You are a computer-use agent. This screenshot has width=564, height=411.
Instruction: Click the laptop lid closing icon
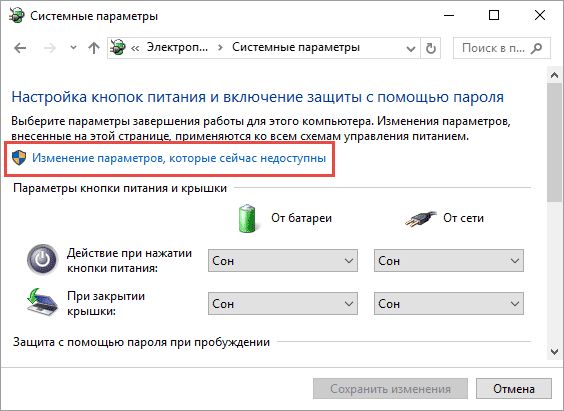point(42,302)
